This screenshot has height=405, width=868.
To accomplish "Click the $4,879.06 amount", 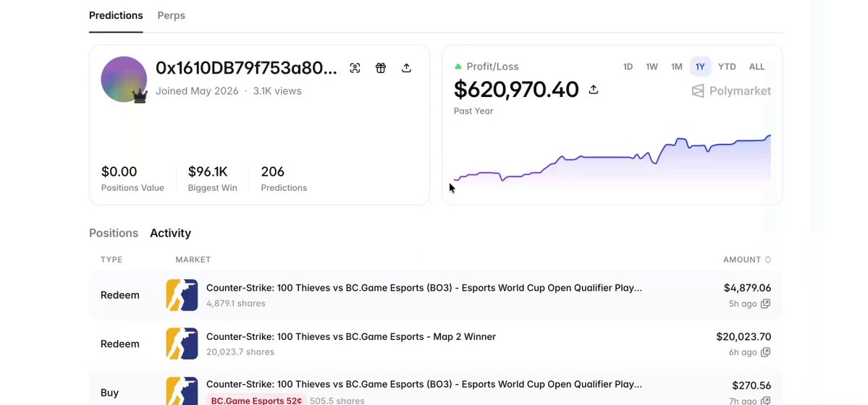I will 747,288.
